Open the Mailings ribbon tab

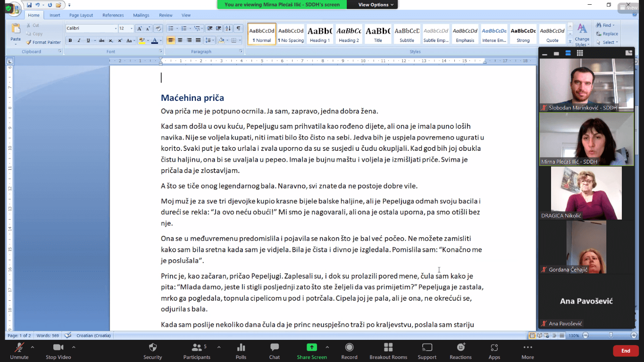pos(141,15)
